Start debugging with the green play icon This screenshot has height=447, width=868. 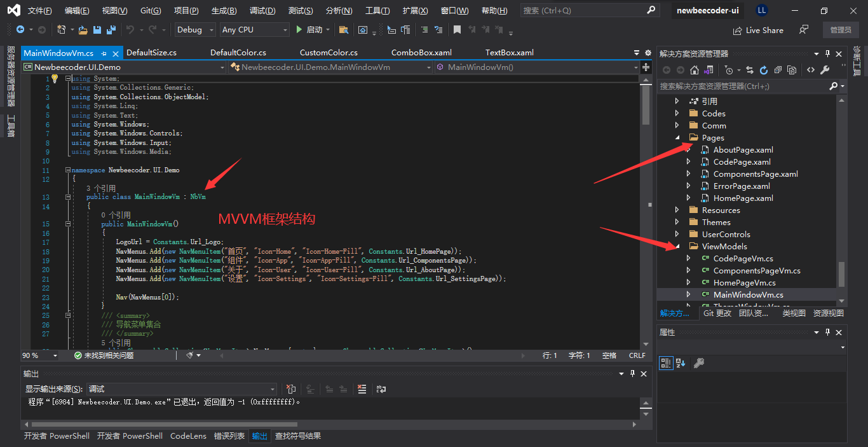click(300, 30)
